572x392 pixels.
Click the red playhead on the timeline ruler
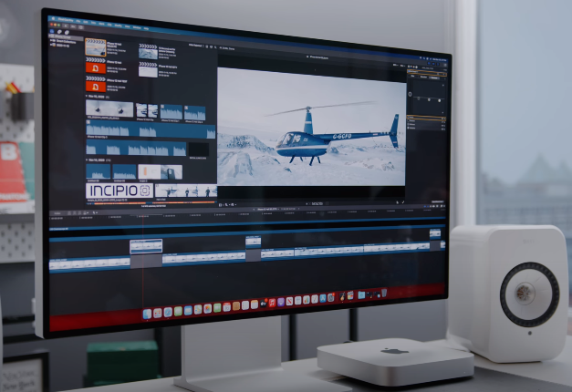coord(142,217)
